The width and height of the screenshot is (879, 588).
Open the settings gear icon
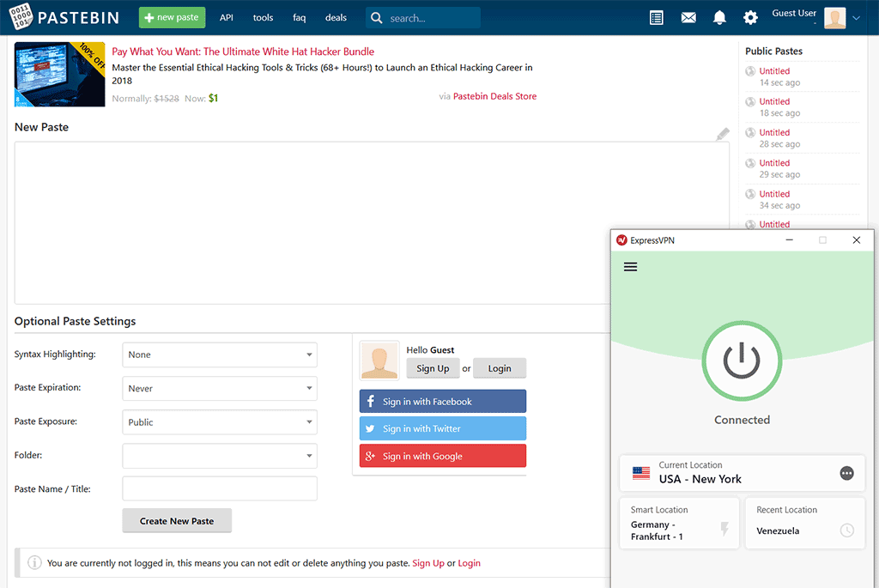(x=750, y=18)
